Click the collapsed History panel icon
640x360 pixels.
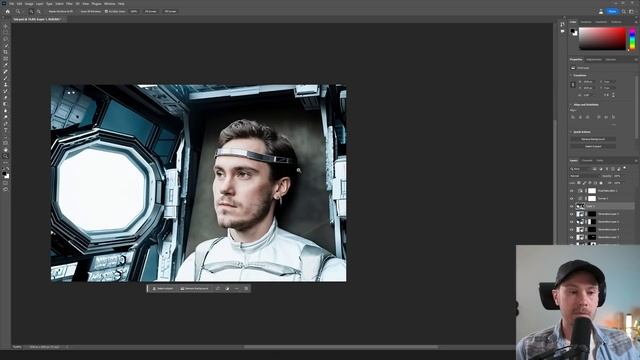(x=562, y=24)
